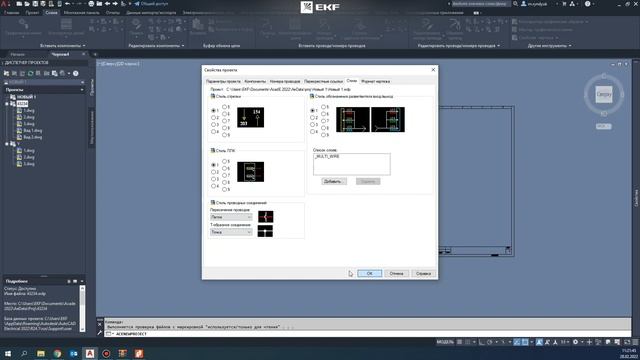
Task: Click the T-connection dot preview icon
Action: coord(265,231)
